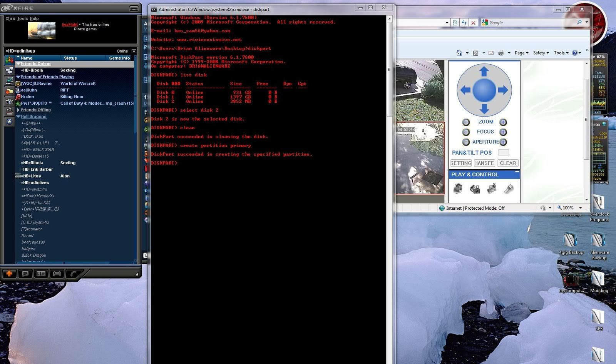
Task: Open the Home button dropdown arrow
Action: [x=467, y=53]
